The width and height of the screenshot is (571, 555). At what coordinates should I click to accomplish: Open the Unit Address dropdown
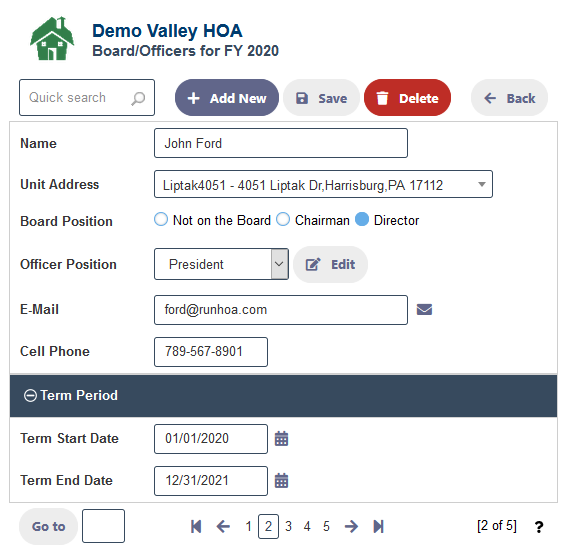323,184
